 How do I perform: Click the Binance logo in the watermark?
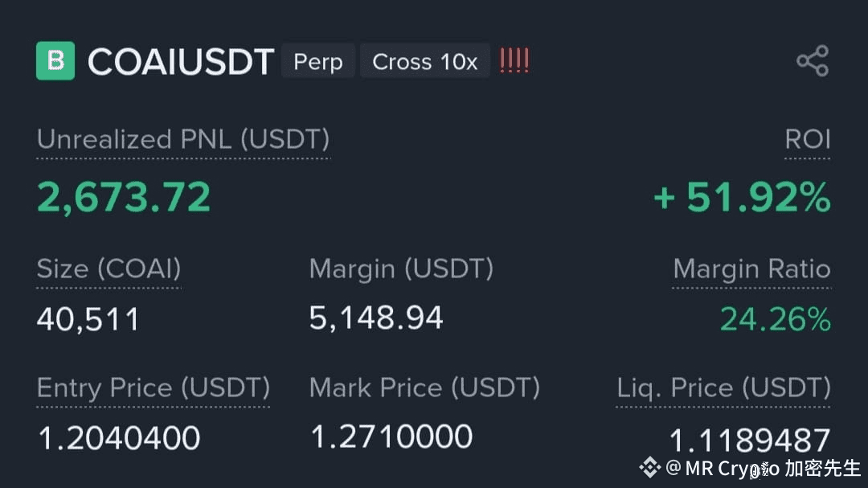(x=650, y=468)
